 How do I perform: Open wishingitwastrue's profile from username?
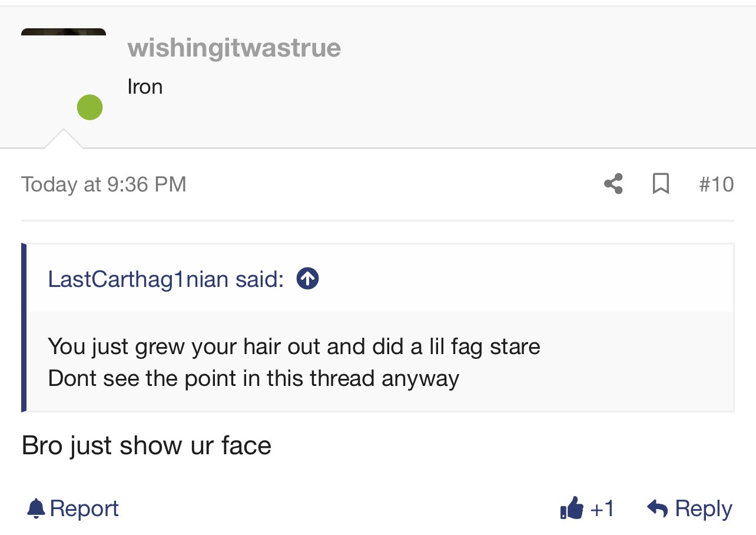point(234,48)
